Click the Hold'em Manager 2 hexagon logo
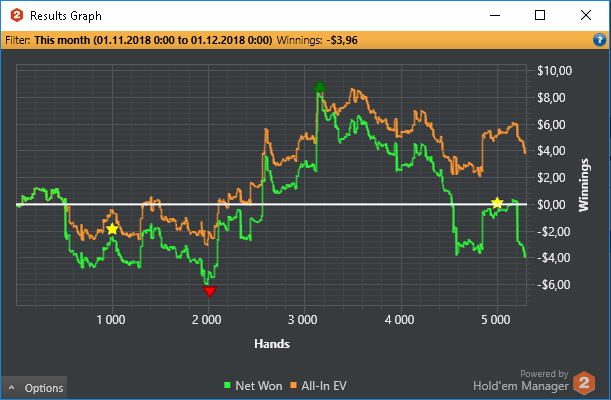The image size is (611, 400). (x=584, y=383)
